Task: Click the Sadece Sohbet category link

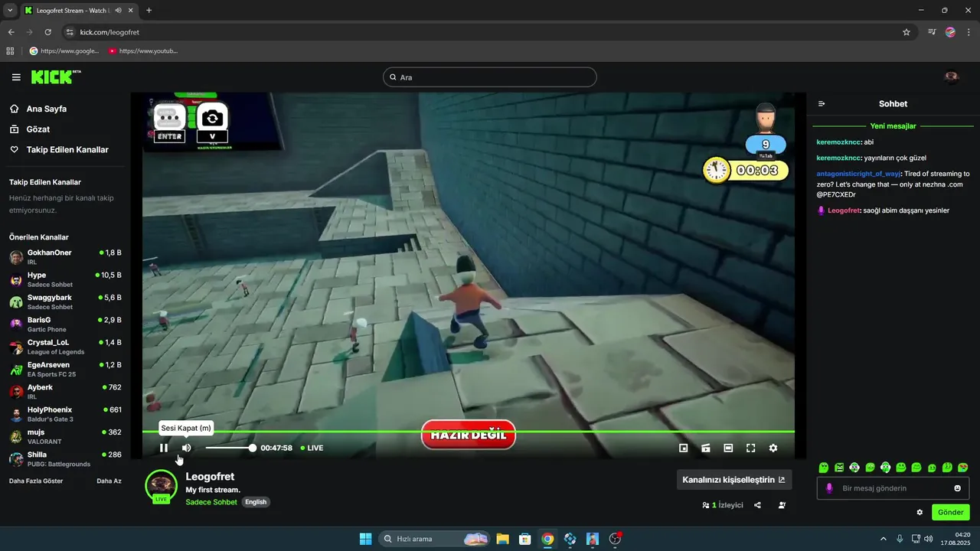Action: (x=211, y=502)
